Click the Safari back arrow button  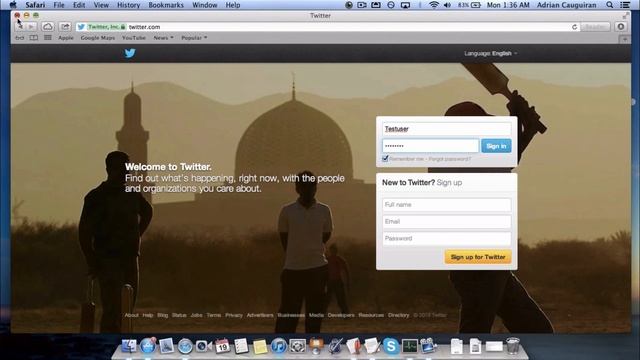point(20,27)
